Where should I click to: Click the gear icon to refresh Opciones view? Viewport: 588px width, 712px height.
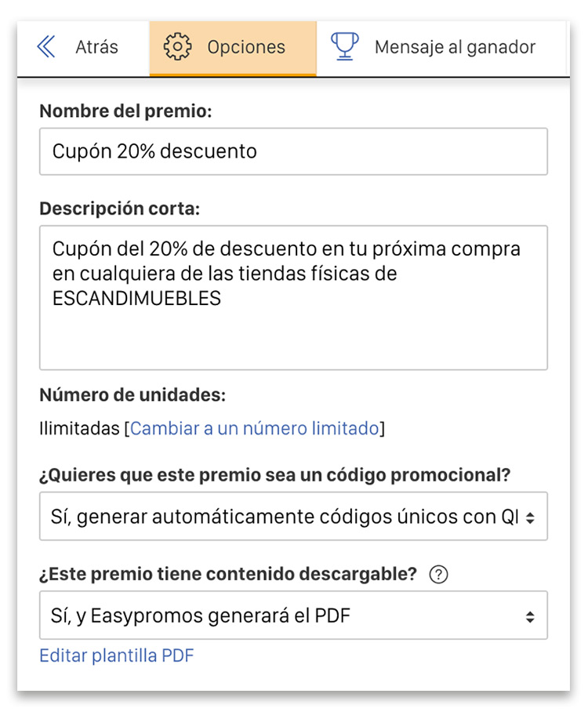pos(179,47)
